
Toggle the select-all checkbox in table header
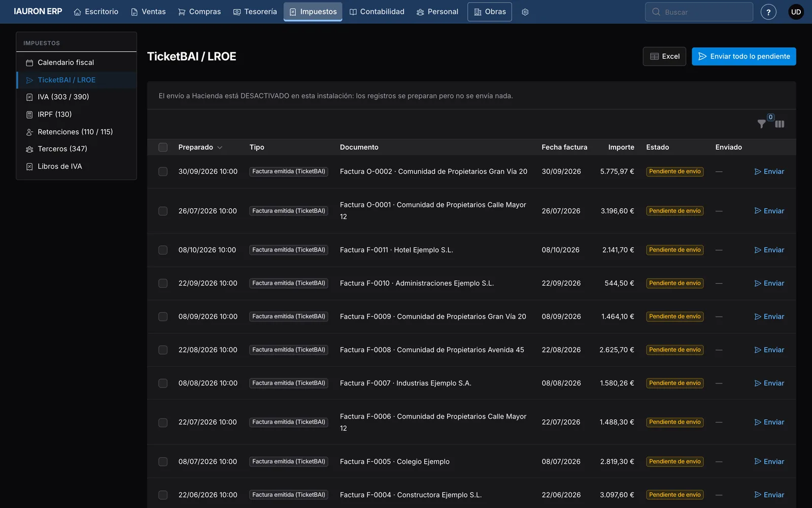pyautogui.click(x=163, y=147)
